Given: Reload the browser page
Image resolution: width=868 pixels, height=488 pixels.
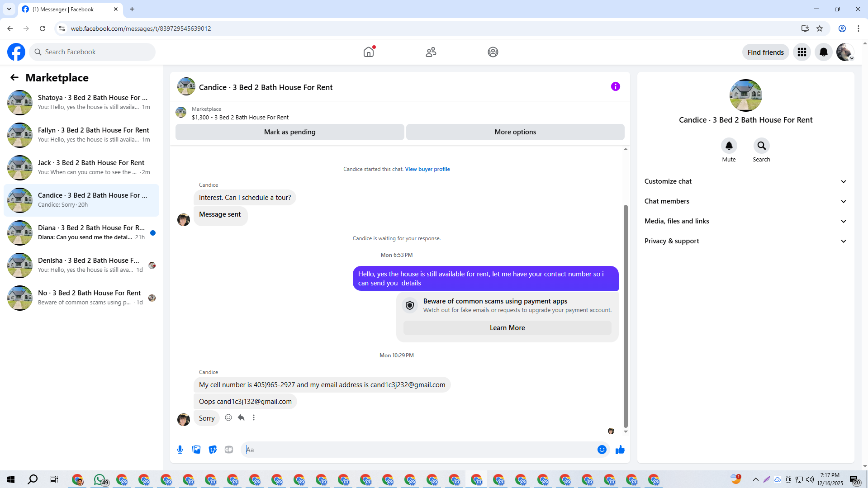Looking at the screenshot, I should (43, 28).
